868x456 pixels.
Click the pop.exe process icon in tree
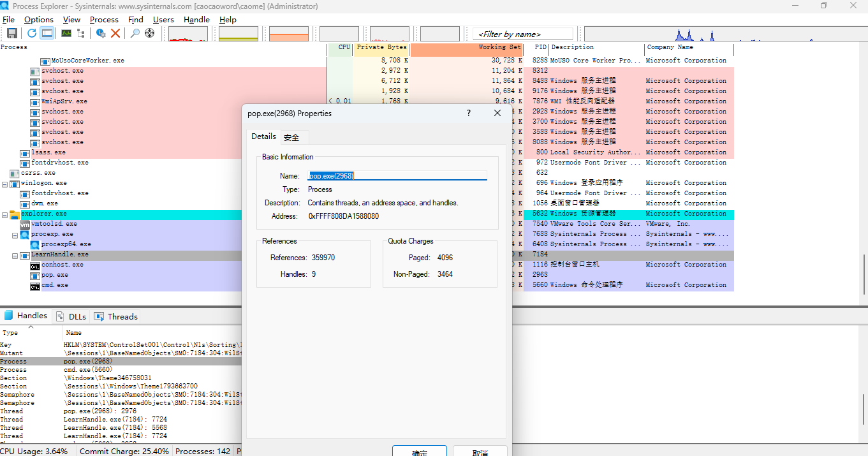point(35,276)
